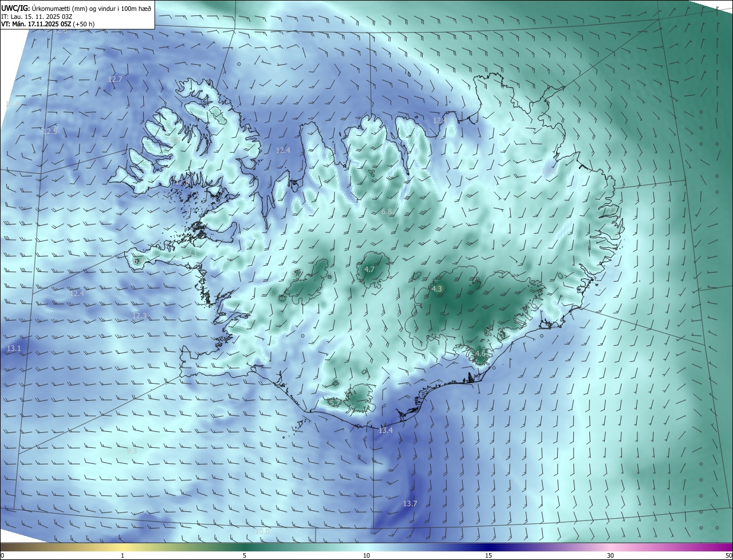The height and width of the screenshot is (560, 733).
Task: Click the 13.1 value label over the ocean
Action: coord(14,348)
